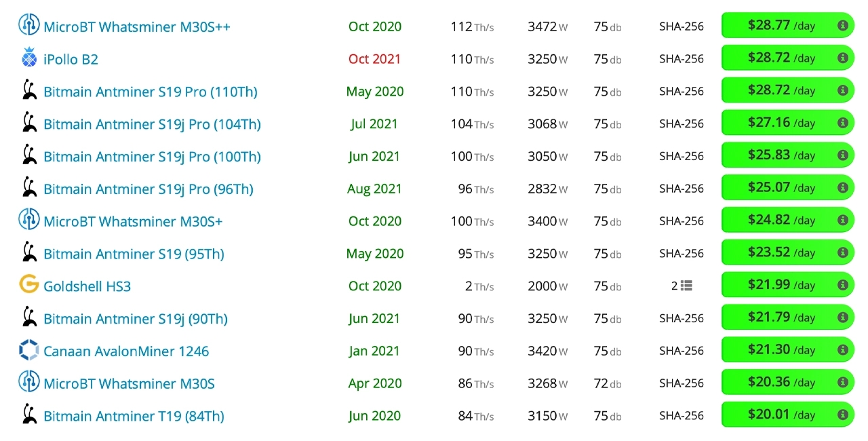Click the $23.52 /day button for Antminer S19 (95Th)

(788, 252)
